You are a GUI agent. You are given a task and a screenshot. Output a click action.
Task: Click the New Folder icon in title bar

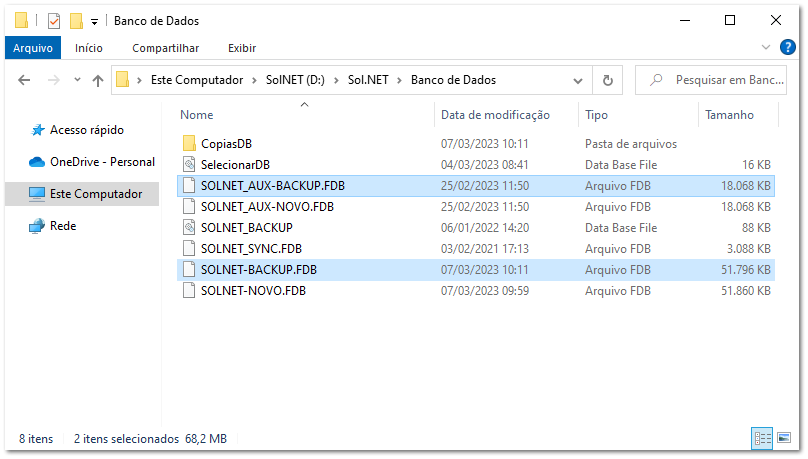point(76,21)
